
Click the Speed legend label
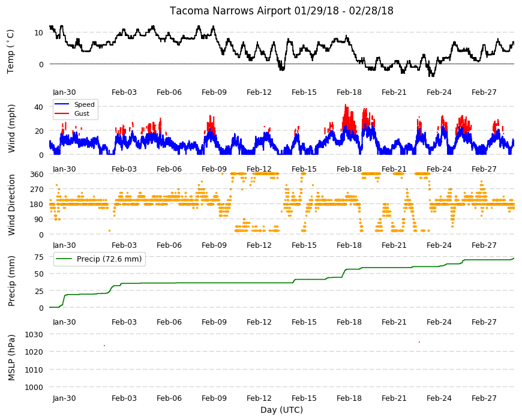point(85,104)
